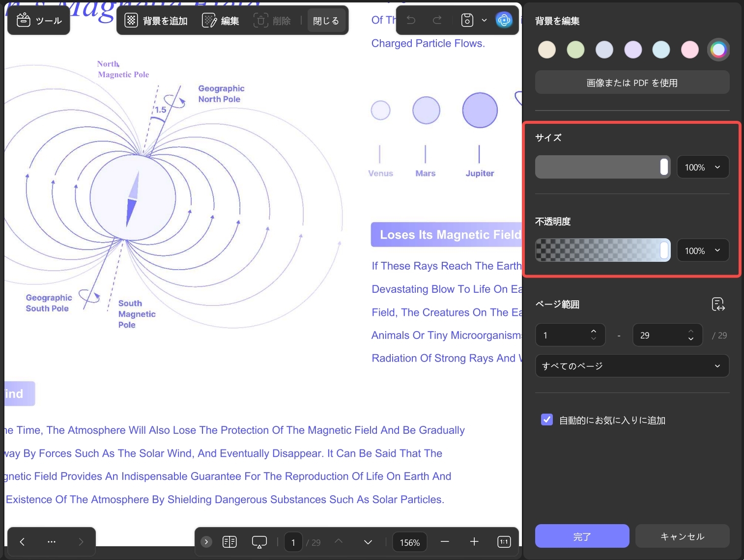Open the page layout view icon
This screenshot has height=560, width=744.
tap(229, 542)
